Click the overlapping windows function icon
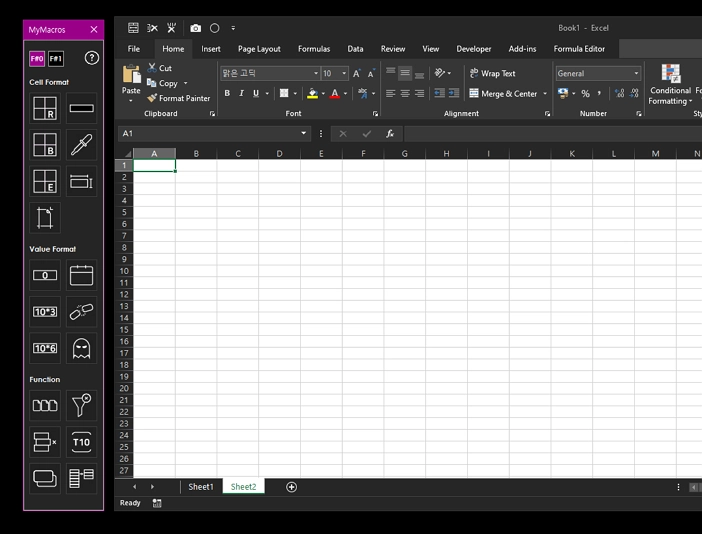The image size is (702, 534). [x=45, y=478]
